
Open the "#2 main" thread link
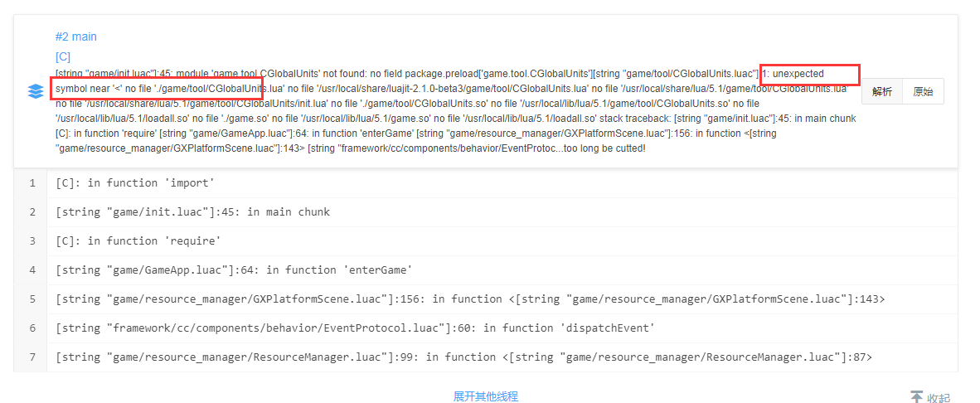76,36
